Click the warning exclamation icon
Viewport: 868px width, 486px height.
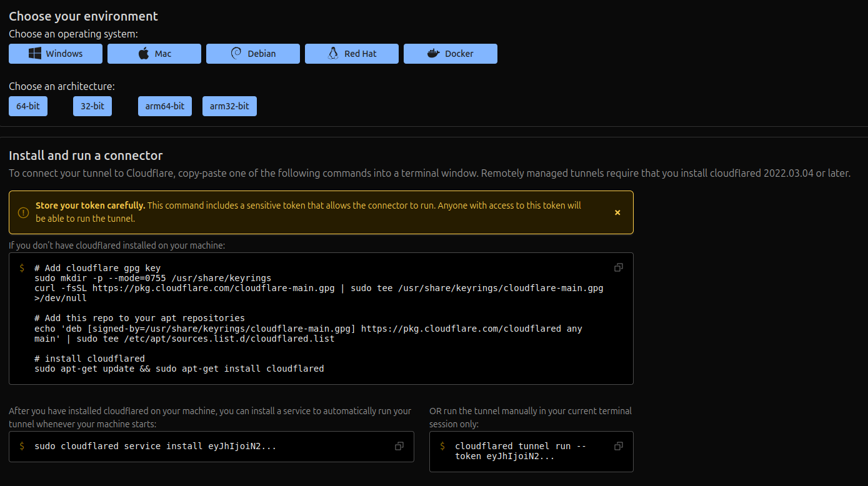click(x=23, y=212)
